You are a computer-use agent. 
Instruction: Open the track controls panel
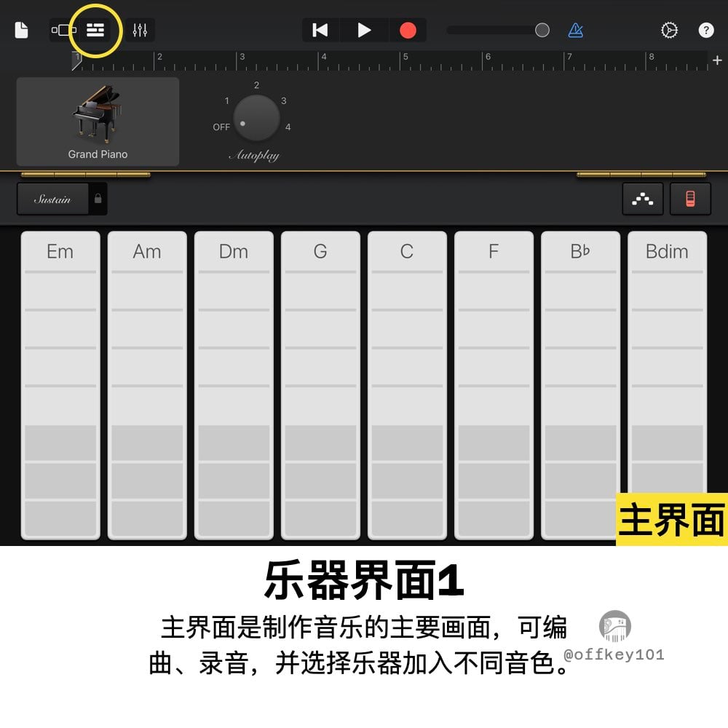tap(140, 30)
